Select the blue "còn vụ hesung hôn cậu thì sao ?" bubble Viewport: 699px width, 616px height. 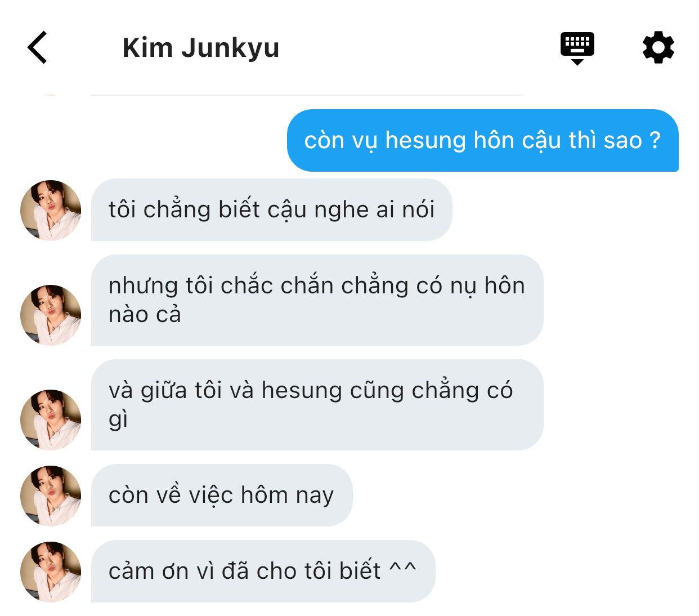483,140
